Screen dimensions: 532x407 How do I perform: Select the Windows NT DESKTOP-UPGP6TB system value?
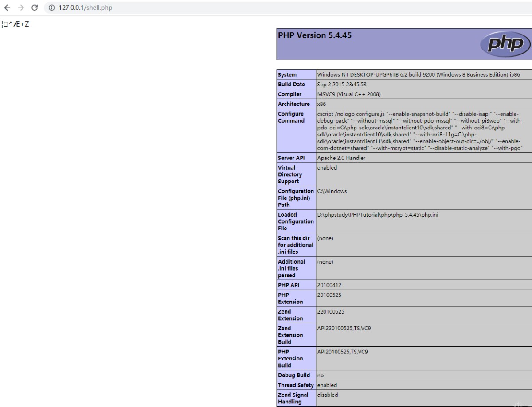click(419, 74)
